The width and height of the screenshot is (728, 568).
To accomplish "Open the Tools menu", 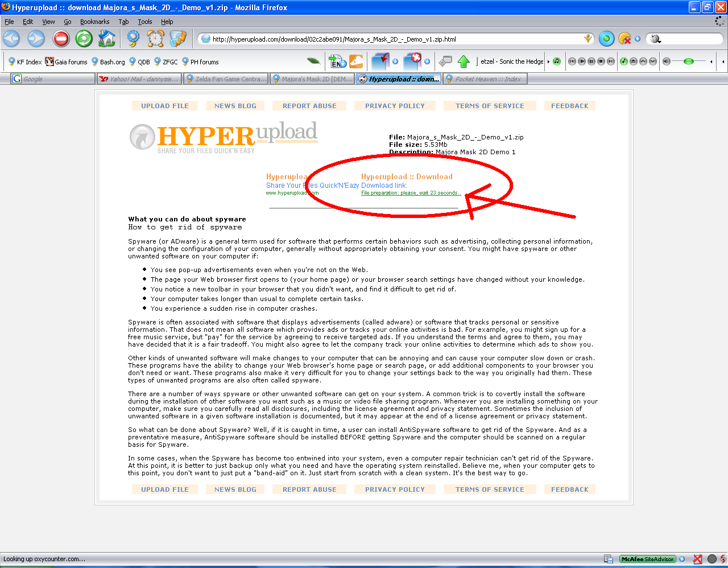I will click(x=145, y=22).
